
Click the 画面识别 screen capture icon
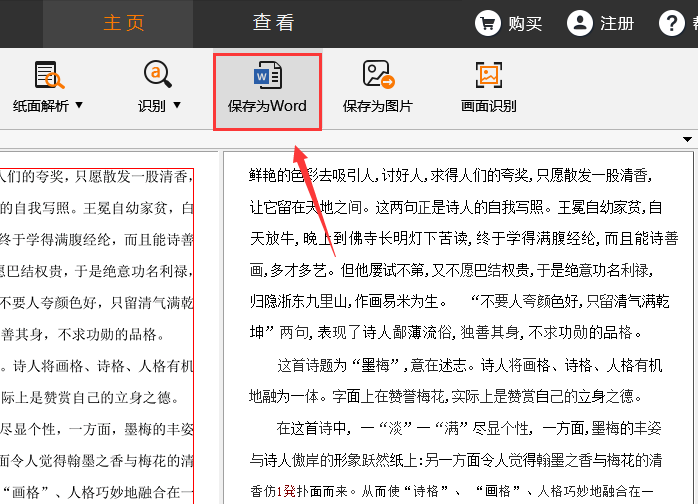click(x=489, y=75)
